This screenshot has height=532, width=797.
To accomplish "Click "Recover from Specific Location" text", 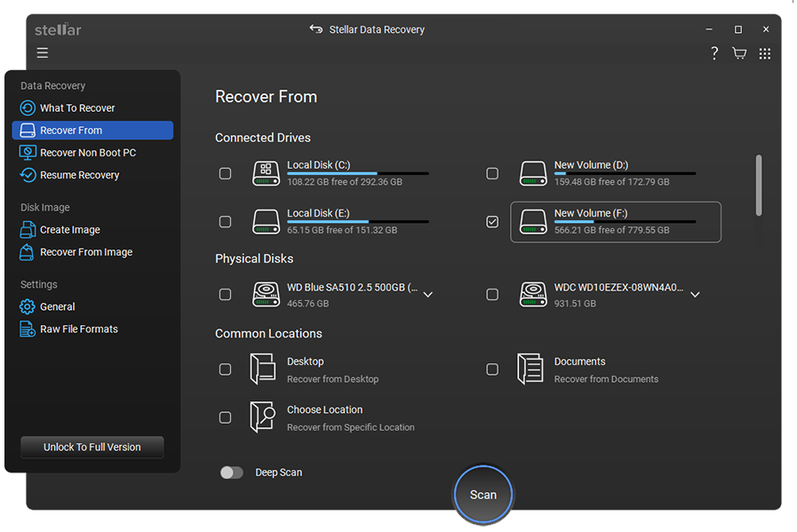I will click(x=351, y=427).
